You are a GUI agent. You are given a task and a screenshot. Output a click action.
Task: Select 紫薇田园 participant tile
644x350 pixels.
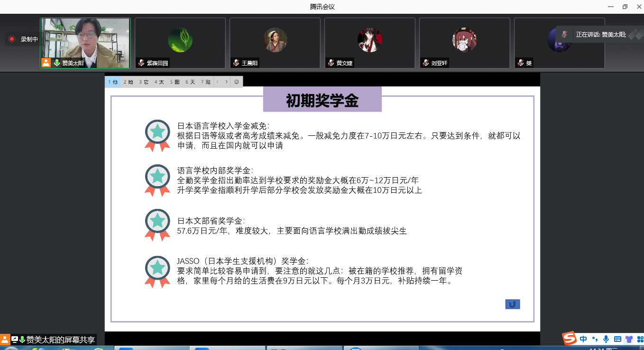180,43
